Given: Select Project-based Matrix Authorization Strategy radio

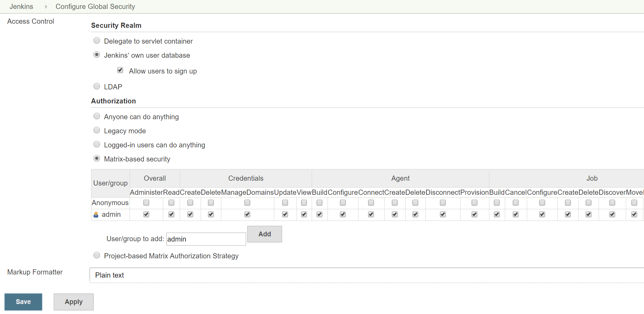Looking at the screenshot, I should 97,255.
